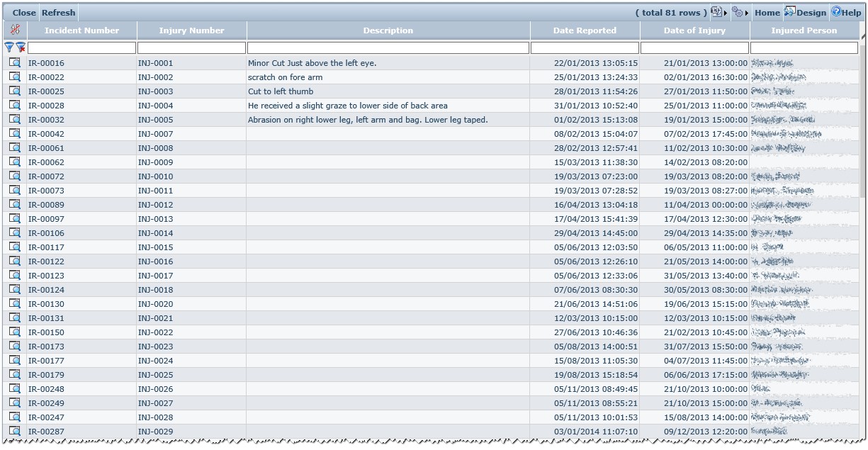The image size is (868, 450).
Task: View details icon for incident IR-00072
Action: [15, 176]
